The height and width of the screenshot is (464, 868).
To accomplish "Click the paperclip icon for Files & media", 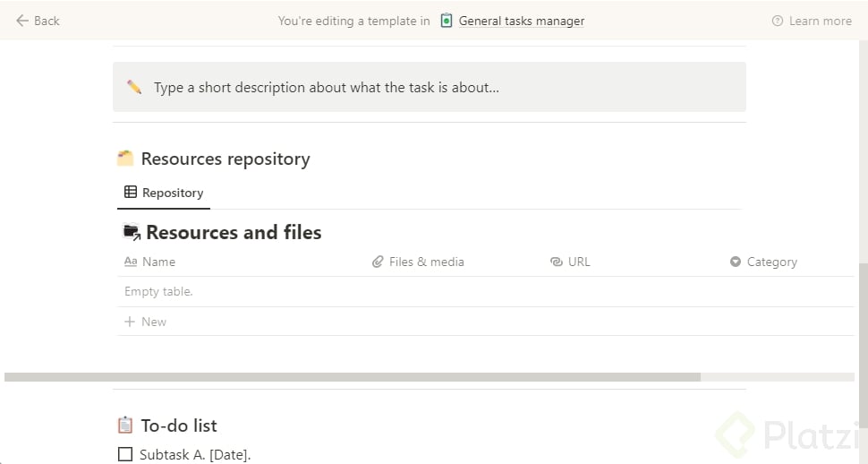I will pos(378,262).
